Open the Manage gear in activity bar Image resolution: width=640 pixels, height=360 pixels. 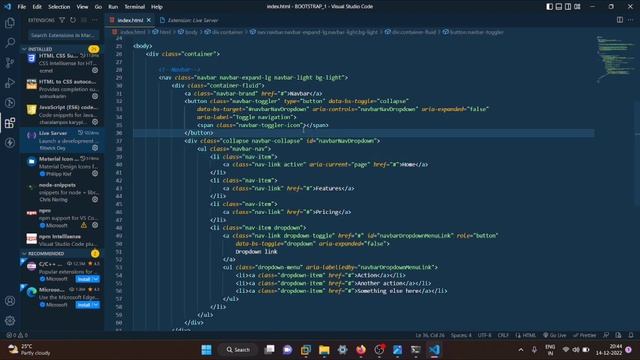click(10, 321)
